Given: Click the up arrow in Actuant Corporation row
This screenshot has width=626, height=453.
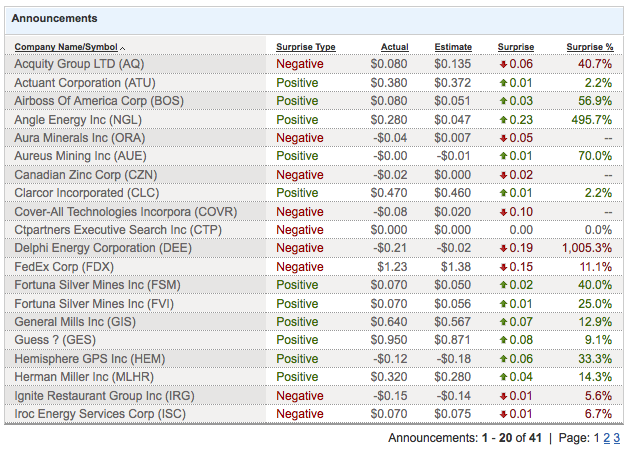Looking at the screenshot, I should (503, 83).
